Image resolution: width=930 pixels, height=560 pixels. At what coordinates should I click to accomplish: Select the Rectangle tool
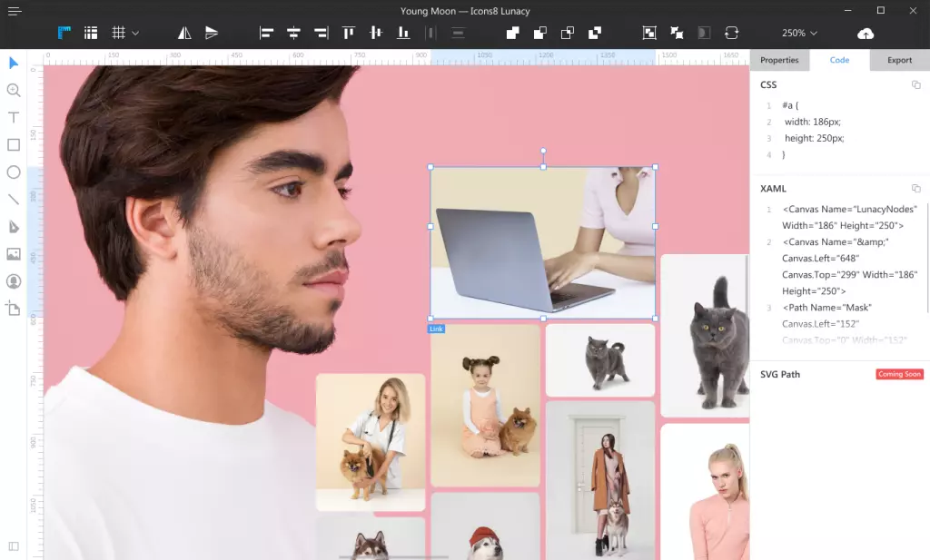coord(14,144)
